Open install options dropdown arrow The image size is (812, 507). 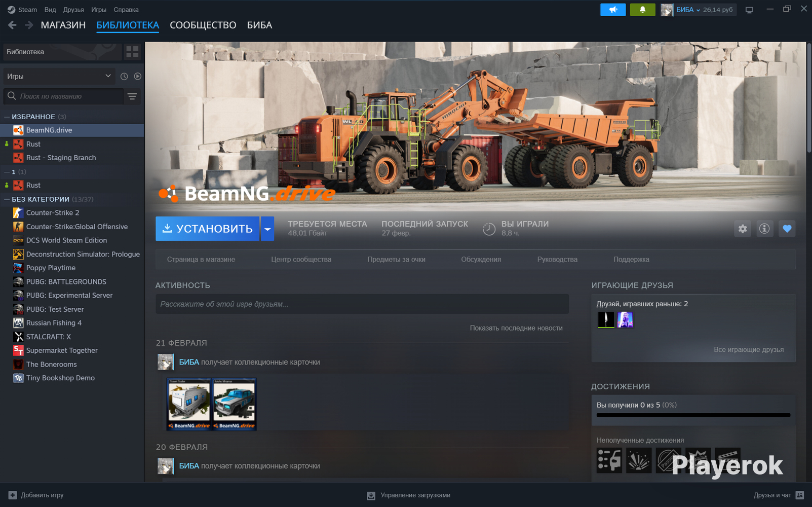coord(267,229)
